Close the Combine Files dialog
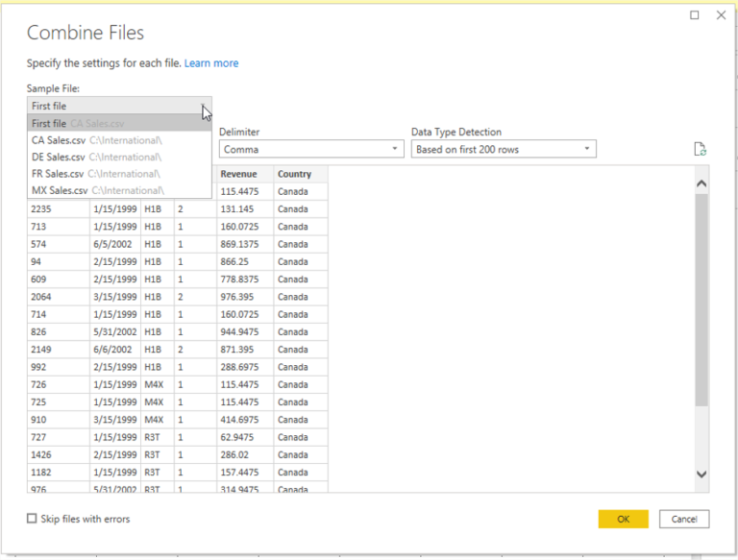 click(721, 15)
